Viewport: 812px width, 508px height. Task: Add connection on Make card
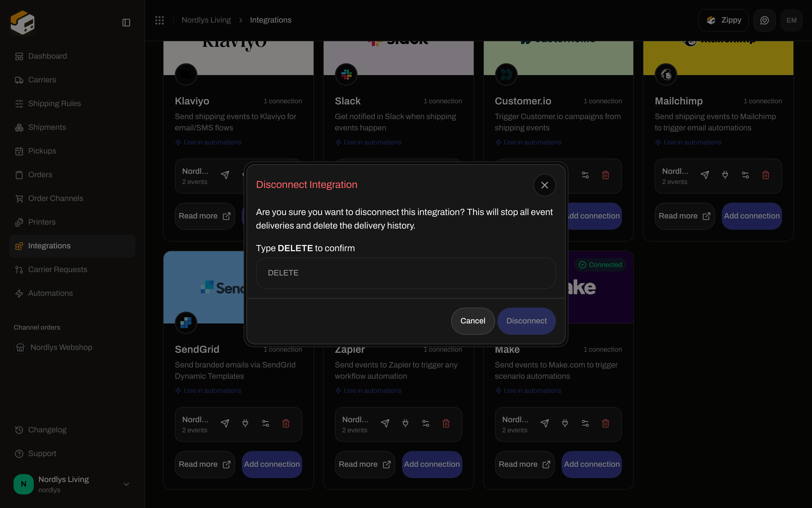592,464
